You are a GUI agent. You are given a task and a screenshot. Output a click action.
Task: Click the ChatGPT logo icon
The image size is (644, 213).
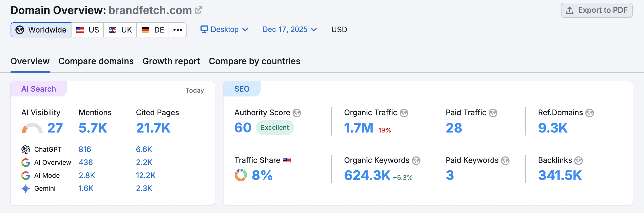(x=26, y=149)
